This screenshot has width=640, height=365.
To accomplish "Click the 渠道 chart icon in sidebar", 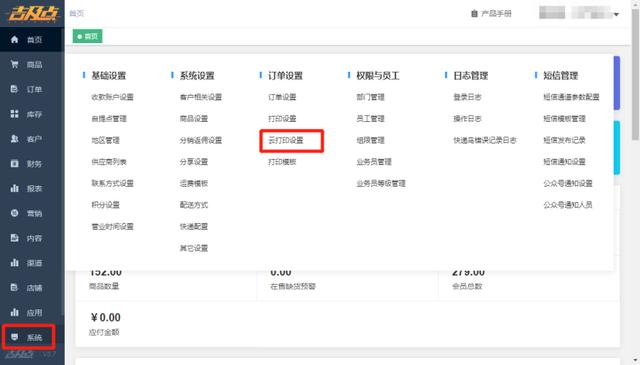I will click(x=14, y=263).
